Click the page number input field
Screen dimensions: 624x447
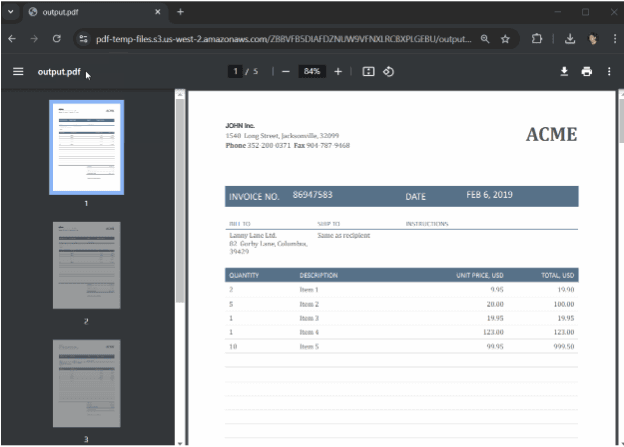(236, 71)
